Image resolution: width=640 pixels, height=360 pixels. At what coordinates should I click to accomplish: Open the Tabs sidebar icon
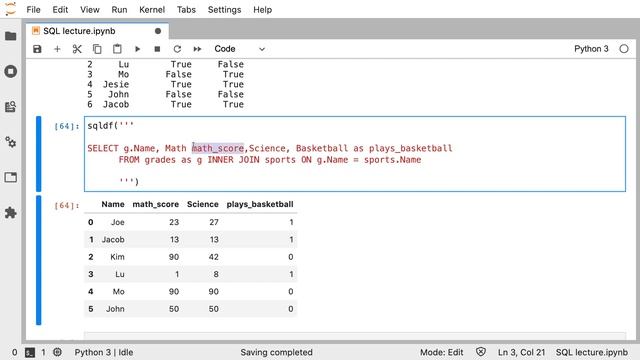(x=11, y=177)
